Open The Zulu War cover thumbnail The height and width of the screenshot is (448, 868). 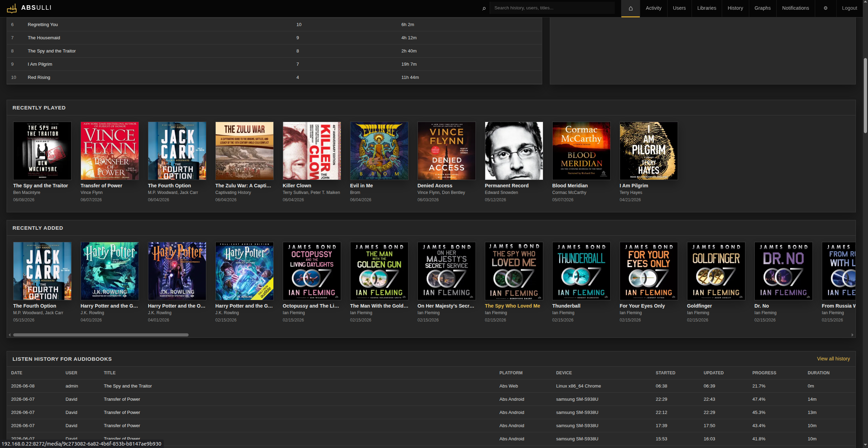point(245,151)
